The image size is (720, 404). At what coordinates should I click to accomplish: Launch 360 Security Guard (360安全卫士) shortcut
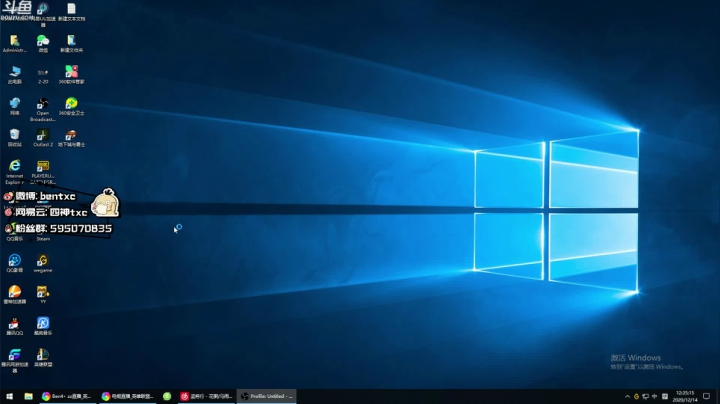tap(71, 106)
